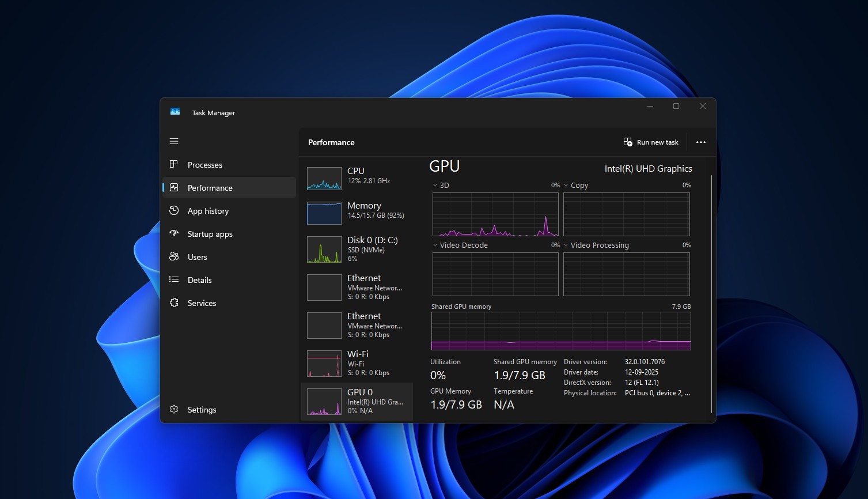Screen dimensions: 868x499
Task: Click the Video Decode usage graph
Action: (x=495, y=274)
